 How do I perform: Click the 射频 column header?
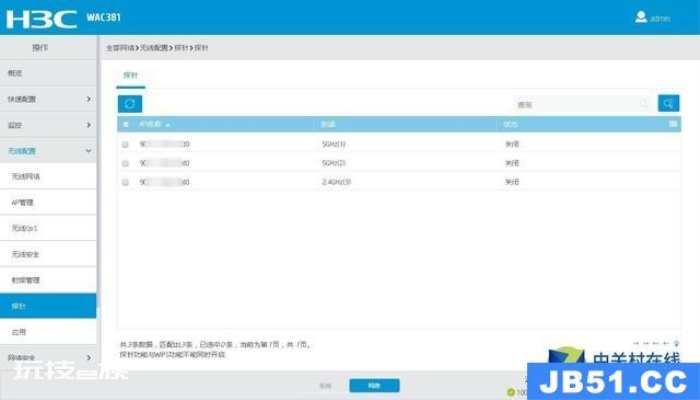pyautogui.click(x=328, y=125)
